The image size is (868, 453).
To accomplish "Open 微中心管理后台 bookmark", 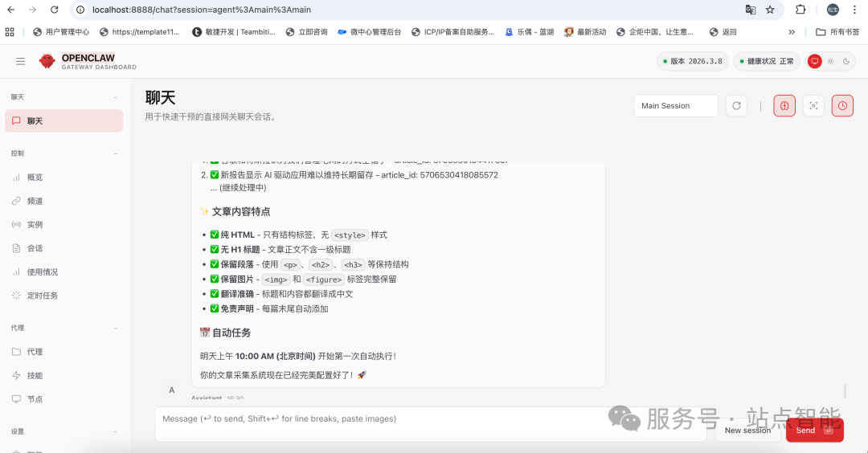I will point(369,32).
